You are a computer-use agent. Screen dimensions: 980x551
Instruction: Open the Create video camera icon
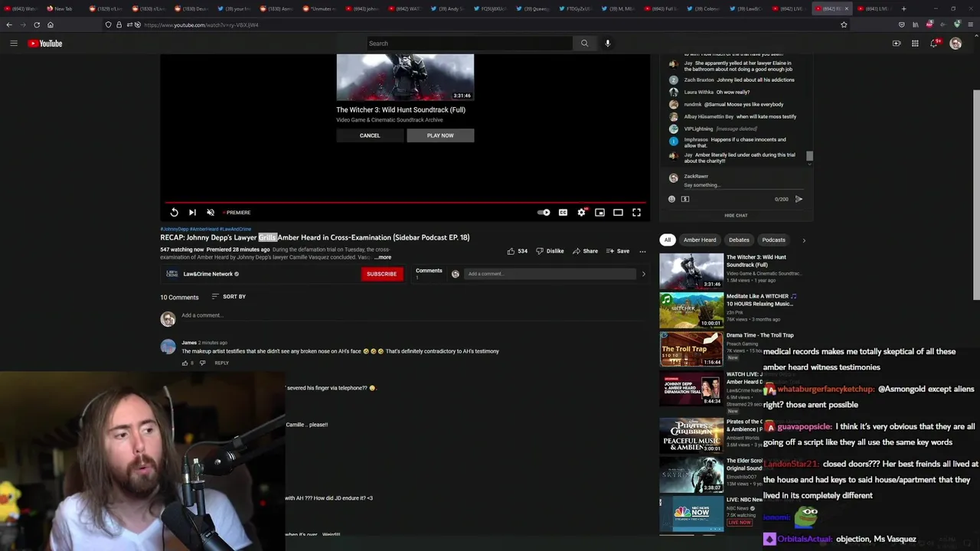tap(897, 44)
